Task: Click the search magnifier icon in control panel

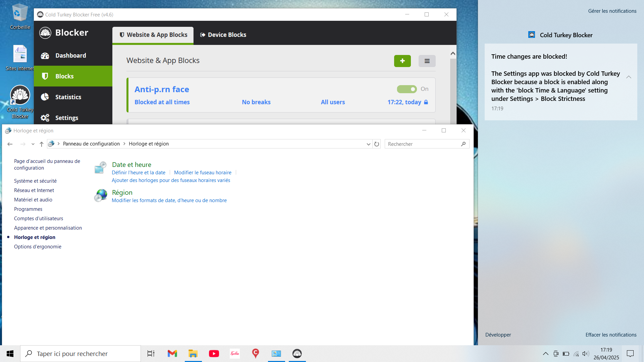Action: (464, 144)
